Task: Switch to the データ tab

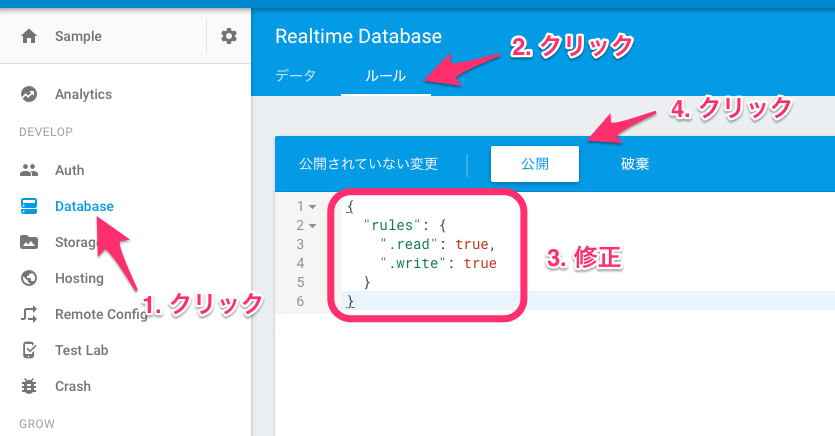Action: click(296, 76)
